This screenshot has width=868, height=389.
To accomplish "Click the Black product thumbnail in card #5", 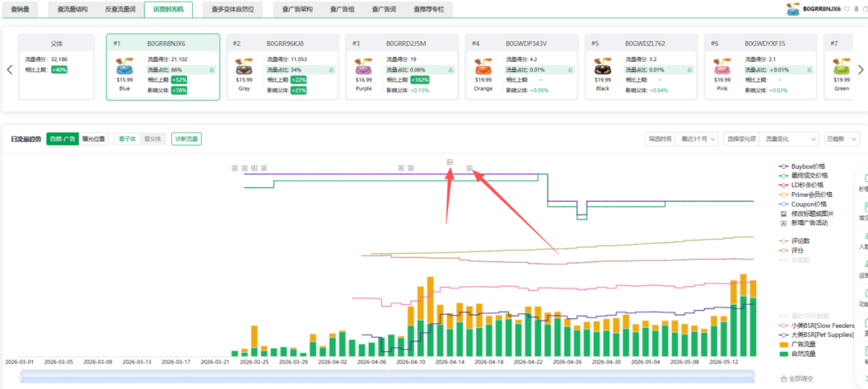I will tap(603, 68).
